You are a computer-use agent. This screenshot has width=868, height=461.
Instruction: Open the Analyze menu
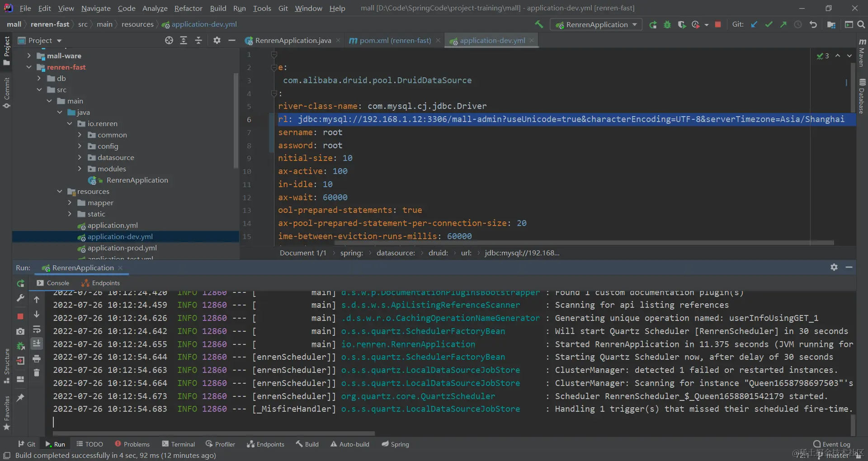pos(155,8)
